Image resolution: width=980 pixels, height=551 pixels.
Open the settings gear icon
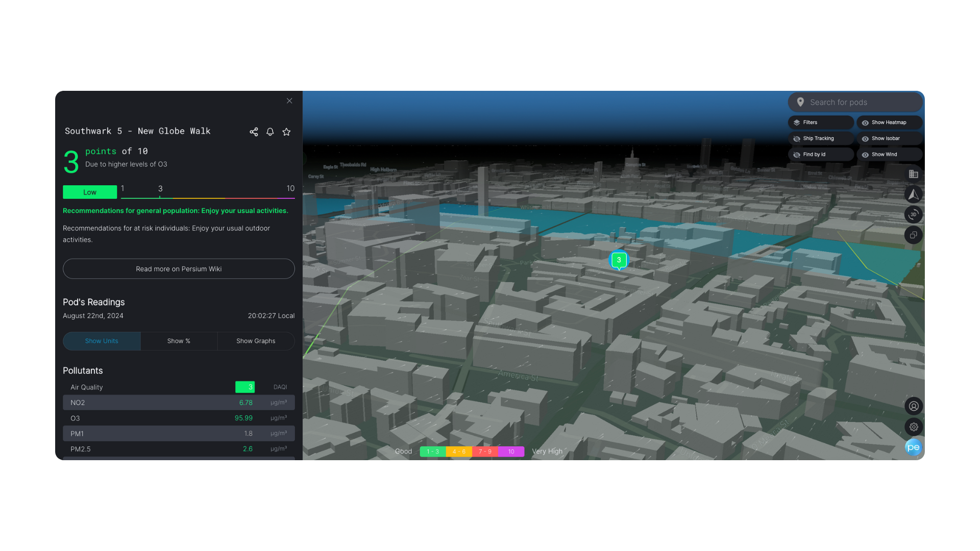click(x=913, y=427)
